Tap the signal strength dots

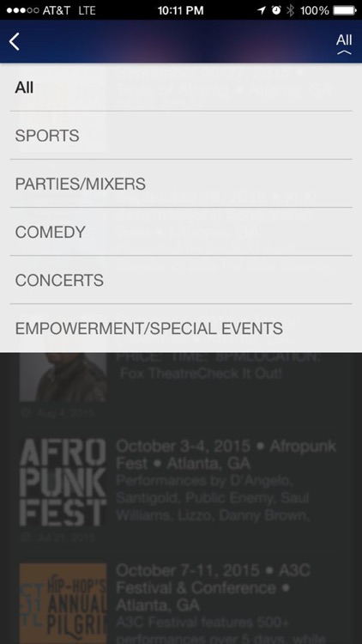point(22,10)
